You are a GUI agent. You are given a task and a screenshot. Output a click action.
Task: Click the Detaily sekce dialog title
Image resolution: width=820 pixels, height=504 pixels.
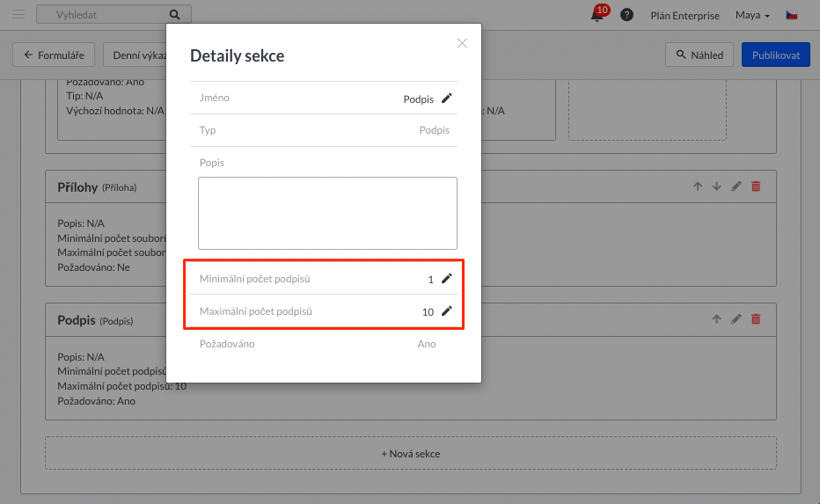pyautogui.click(x=237, y=55)
